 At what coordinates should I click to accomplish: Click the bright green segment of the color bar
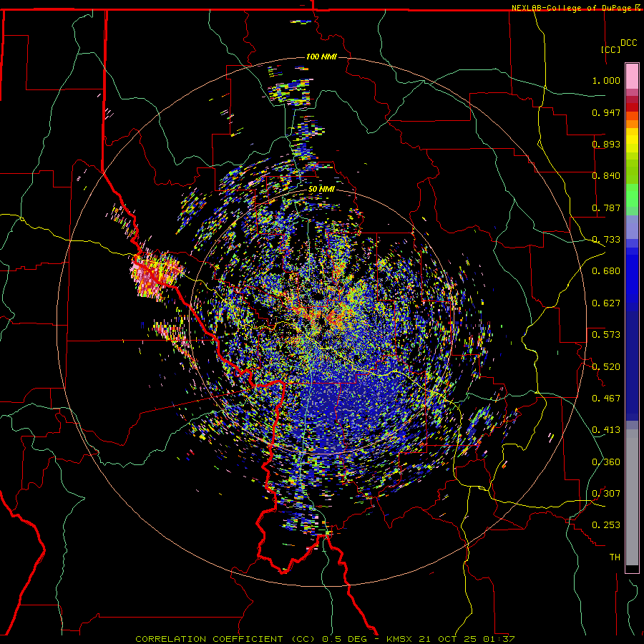pos(632,195)
